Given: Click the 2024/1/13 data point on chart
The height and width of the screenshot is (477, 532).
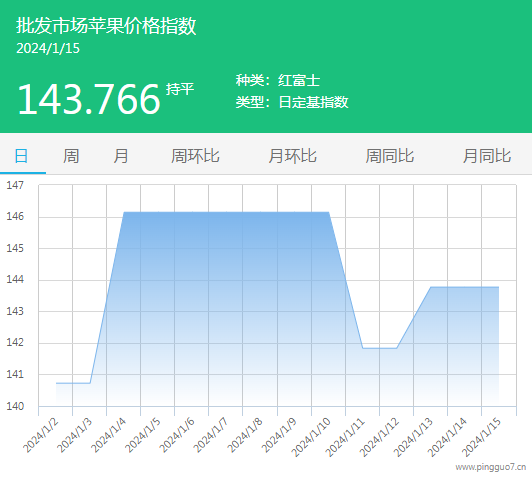Looking at the screenshot, I should point(431,287).
